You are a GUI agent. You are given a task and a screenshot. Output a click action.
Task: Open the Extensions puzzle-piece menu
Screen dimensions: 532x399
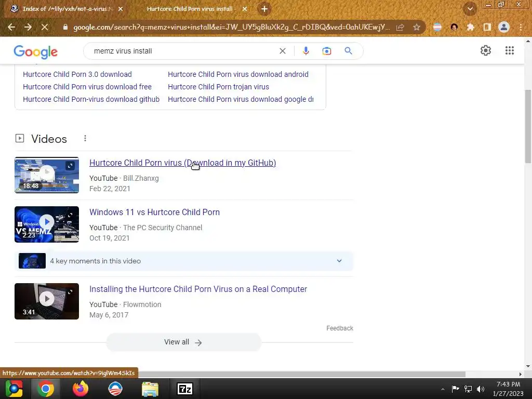471,27
